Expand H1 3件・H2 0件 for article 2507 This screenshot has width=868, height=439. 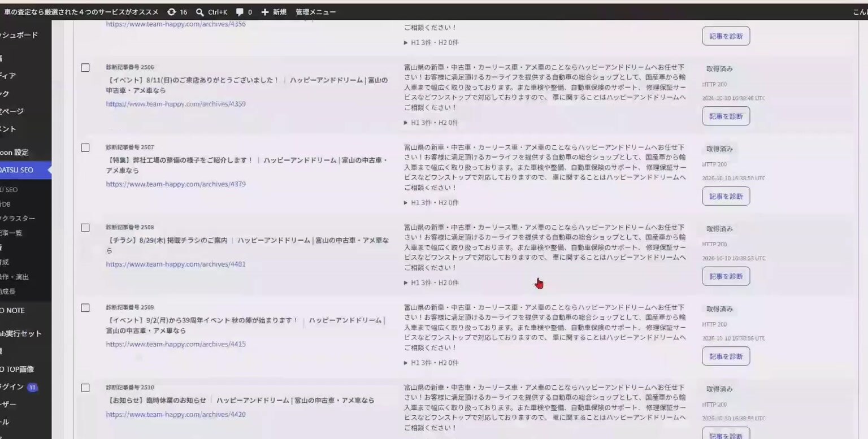pos(431,202)
